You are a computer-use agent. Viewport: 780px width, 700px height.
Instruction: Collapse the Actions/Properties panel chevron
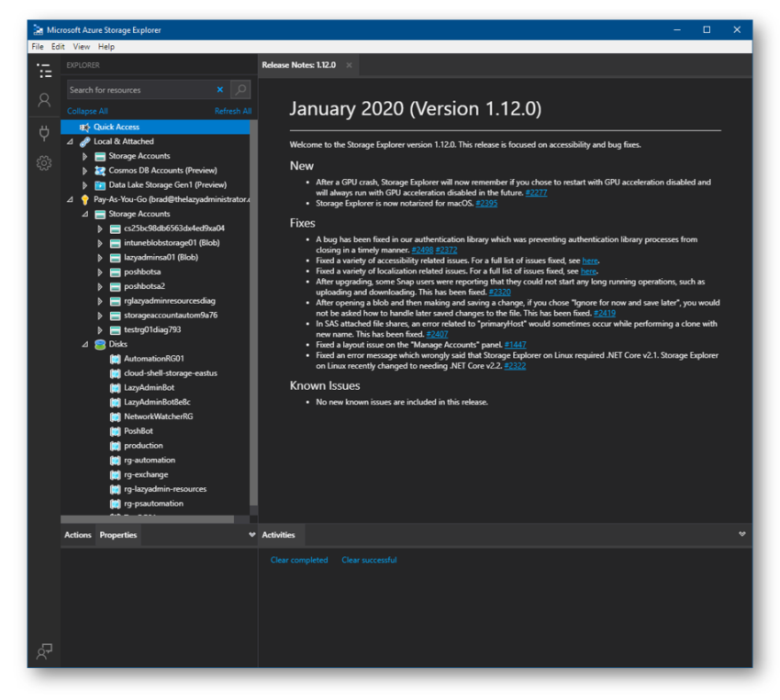click(251, 535)
